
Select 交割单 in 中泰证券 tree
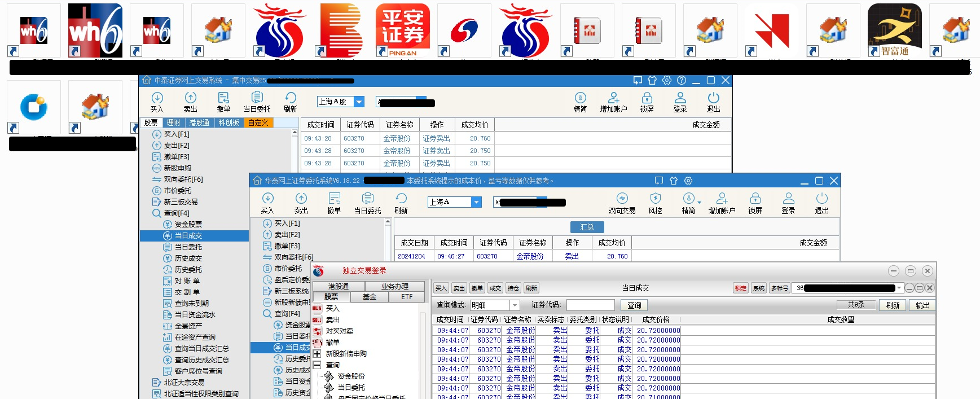pos(187,292)
